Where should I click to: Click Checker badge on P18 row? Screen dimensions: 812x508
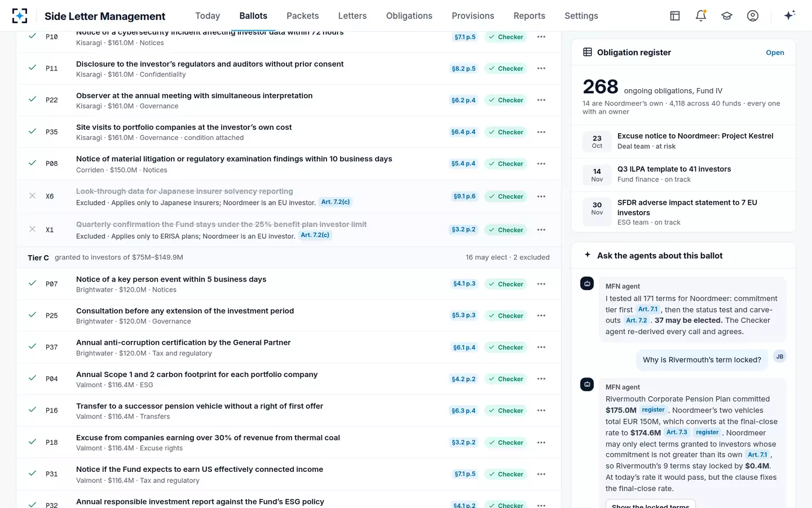click(x=506, y=443)
